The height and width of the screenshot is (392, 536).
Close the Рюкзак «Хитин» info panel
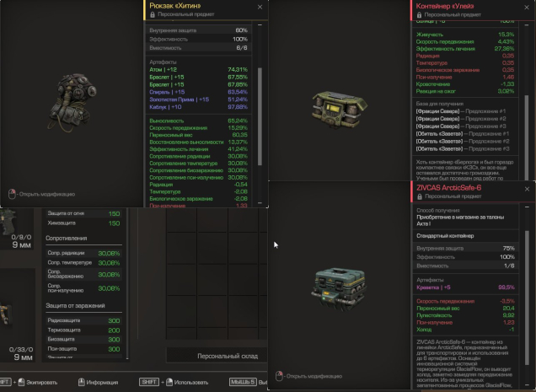point(260,8)
